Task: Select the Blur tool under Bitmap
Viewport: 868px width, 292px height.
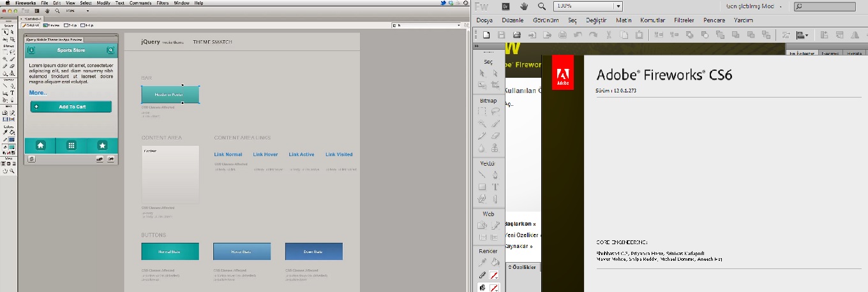Action: (x=482, y=148)
